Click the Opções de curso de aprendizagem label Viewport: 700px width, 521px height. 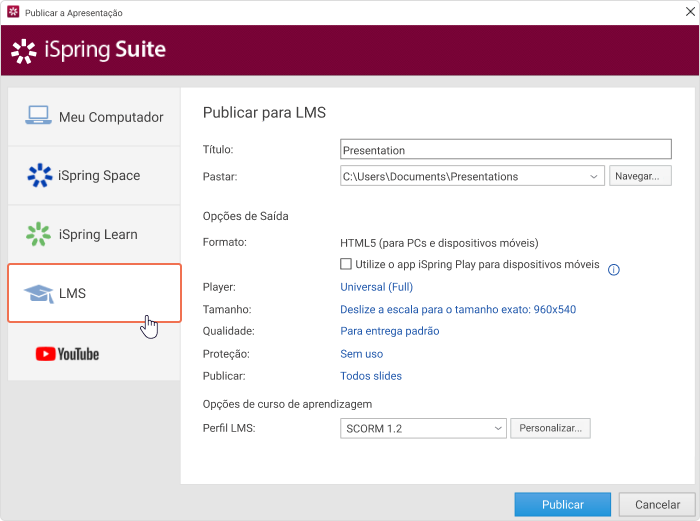pyautogui.click(x=287, y=404)
